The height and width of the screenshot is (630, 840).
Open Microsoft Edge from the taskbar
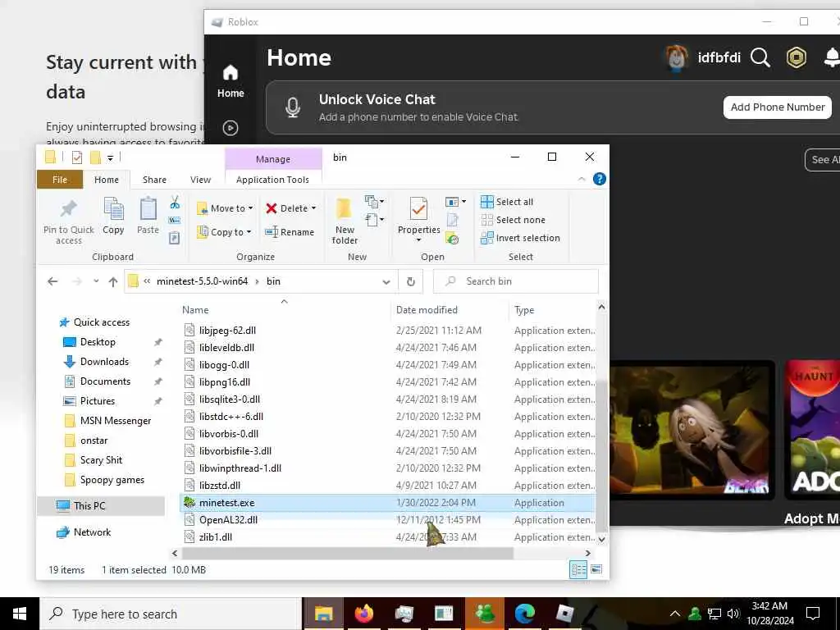tap(524, 614)
